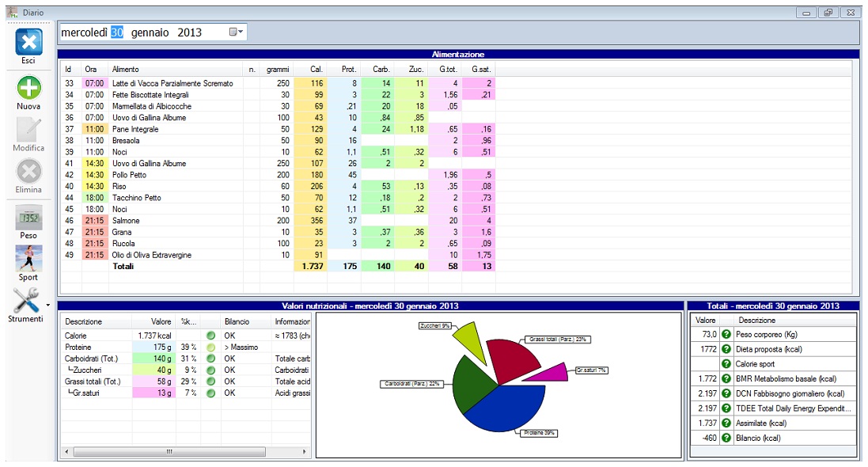Sort by the Alimento column header
The height and width of the screenshot is (467, 868).
[x=176, y=69]
